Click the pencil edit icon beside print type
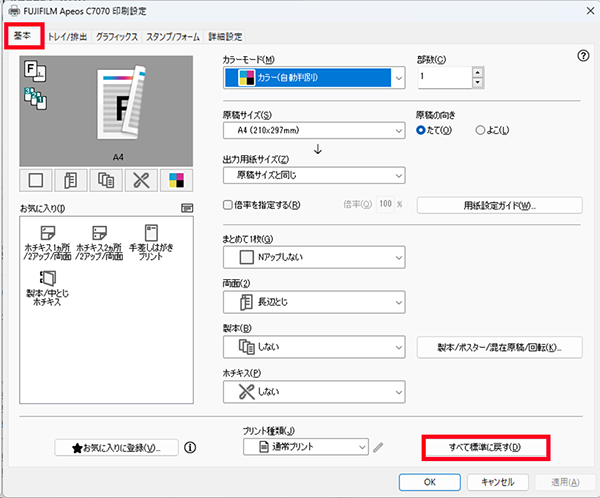600x498 pixels. coord(378,447)
